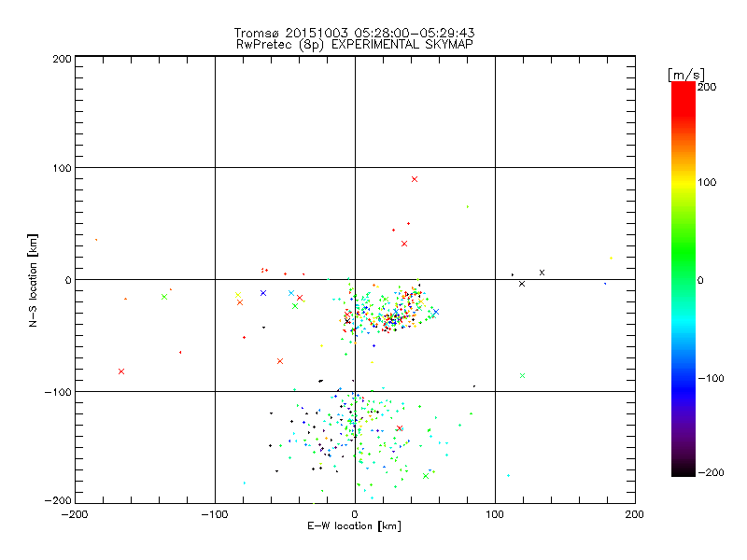
Task: Click the E-W axis '200' tick label
Action: click(635, 514)
